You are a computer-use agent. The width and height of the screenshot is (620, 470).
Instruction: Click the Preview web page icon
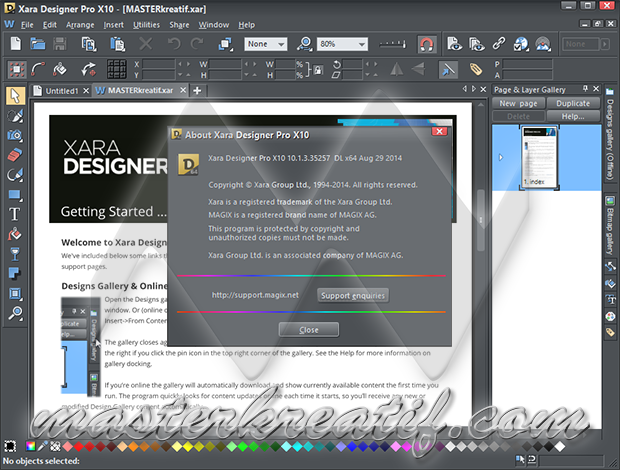tap(454, 43)
